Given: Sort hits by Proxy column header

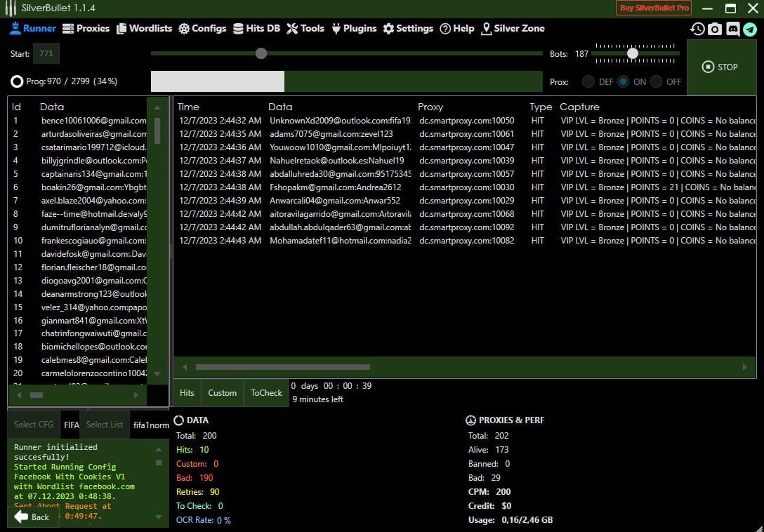Looking at the screenshot, I should 430,107.
